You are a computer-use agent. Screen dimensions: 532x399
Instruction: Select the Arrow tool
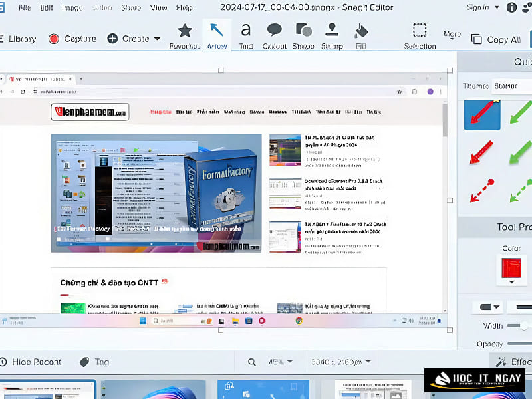[217, 36]
